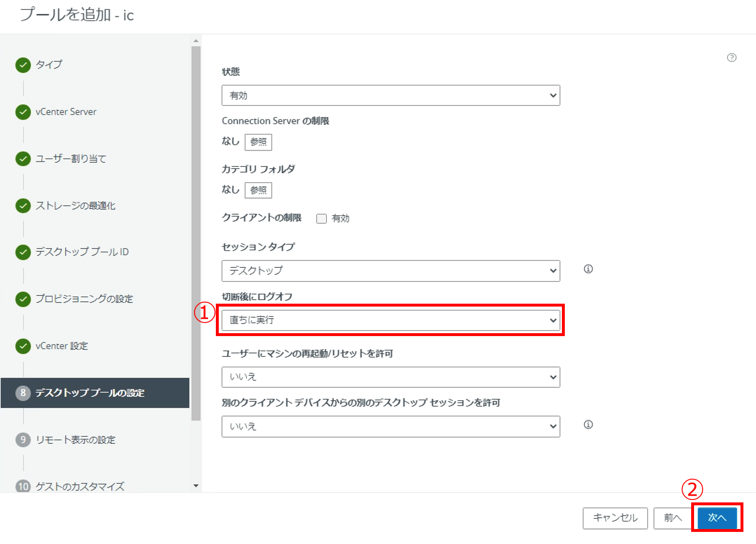This screenshot has height=544, width=756.
Task: Click the step 9 number icon
Action: click(23, 440)
